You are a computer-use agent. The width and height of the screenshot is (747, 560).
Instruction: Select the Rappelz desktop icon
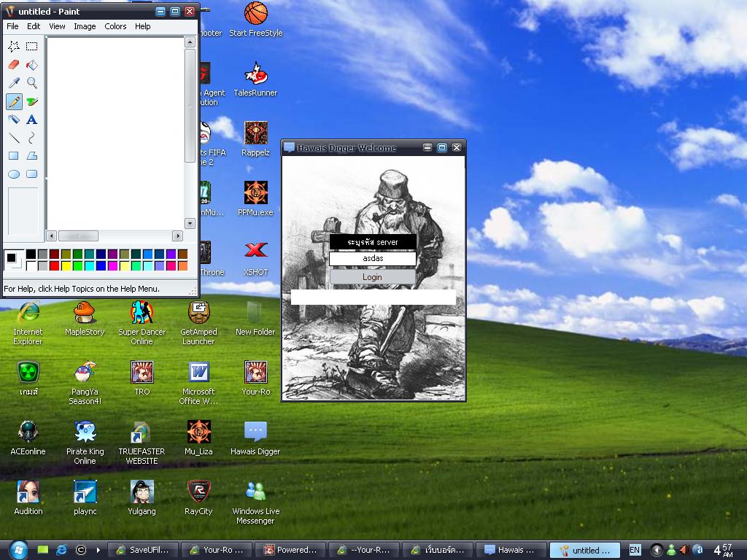(256, 139)
